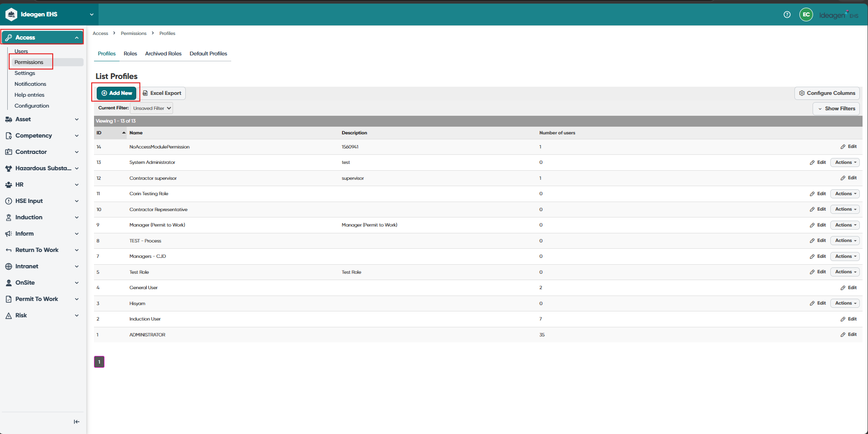This screenshot has height=434, width=868.
Task: Open Actions dropdown for System Administrator row
Action: (x=845, y=163)
